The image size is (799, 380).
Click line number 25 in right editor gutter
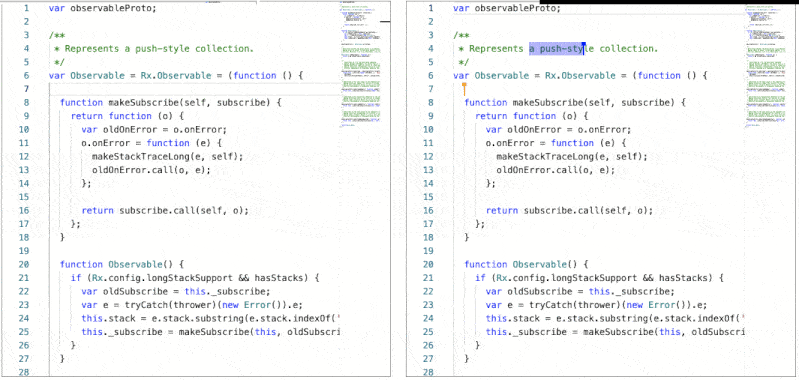428,332
